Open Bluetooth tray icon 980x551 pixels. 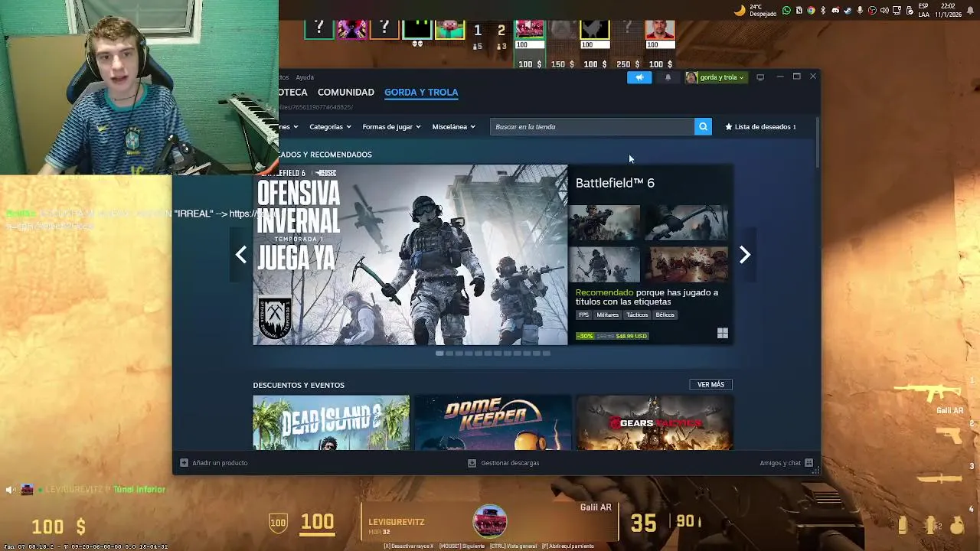coord(823,10)
